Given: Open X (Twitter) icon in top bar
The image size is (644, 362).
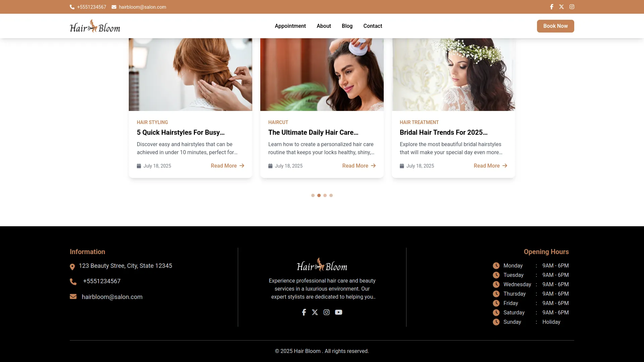Looking at the screenshot, I should click(561, 7).
